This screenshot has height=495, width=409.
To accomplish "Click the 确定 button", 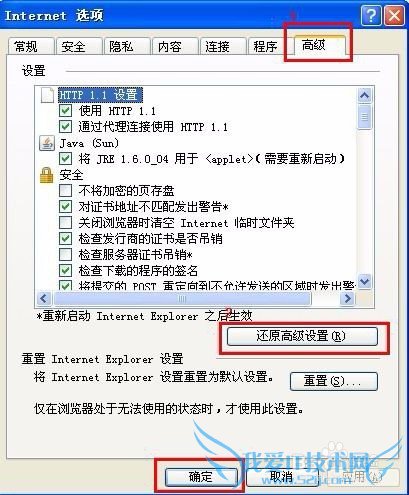I will click(x=201, y=477).
